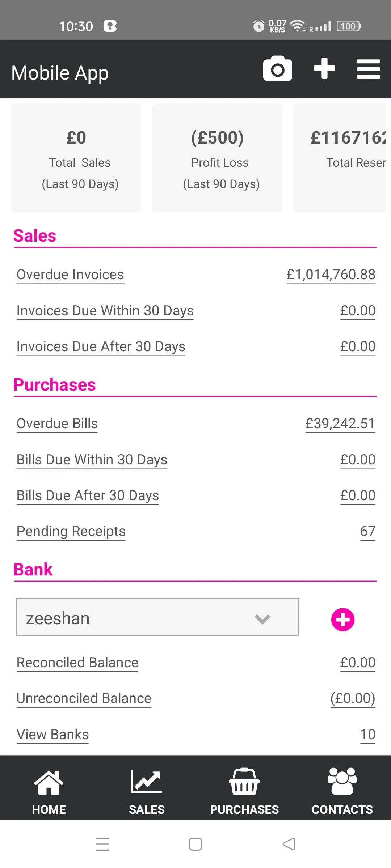
Task: Switch to the Purchases tab
Action: (244, 791)
